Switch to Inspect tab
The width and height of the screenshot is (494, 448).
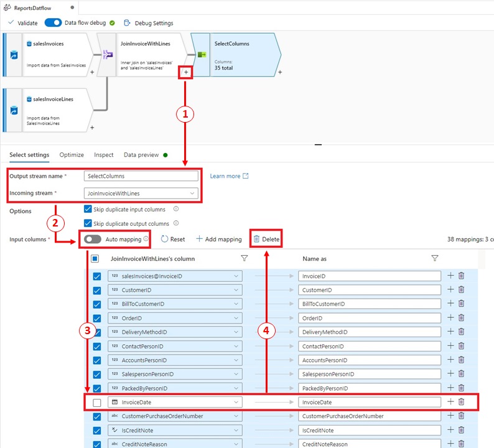pyautogui.click(x=104, y=155)
